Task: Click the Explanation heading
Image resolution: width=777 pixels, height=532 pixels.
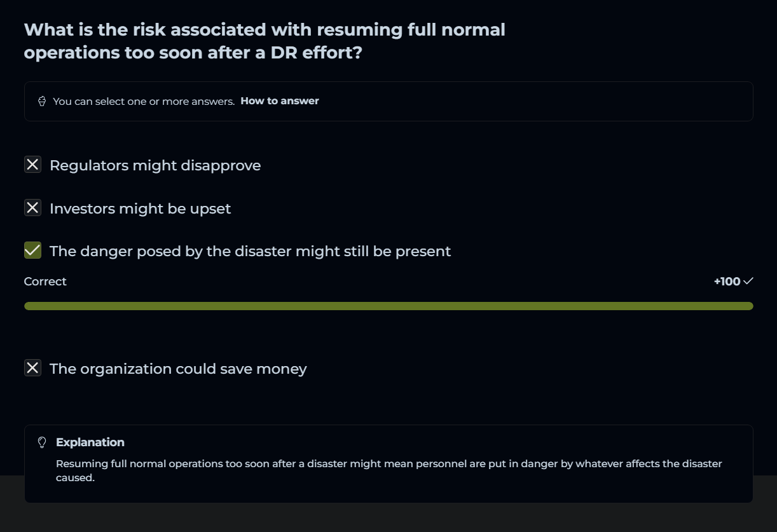Action: point(90,442)
